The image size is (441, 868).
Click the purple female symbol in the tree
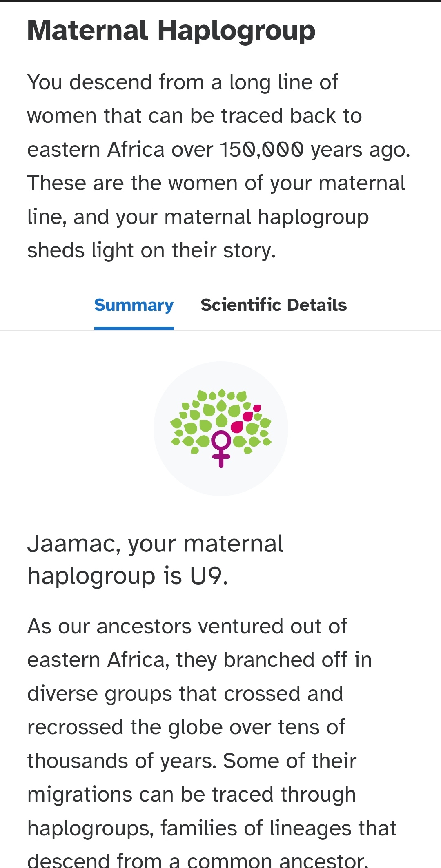pyautogui.click(x=221, y=449)
